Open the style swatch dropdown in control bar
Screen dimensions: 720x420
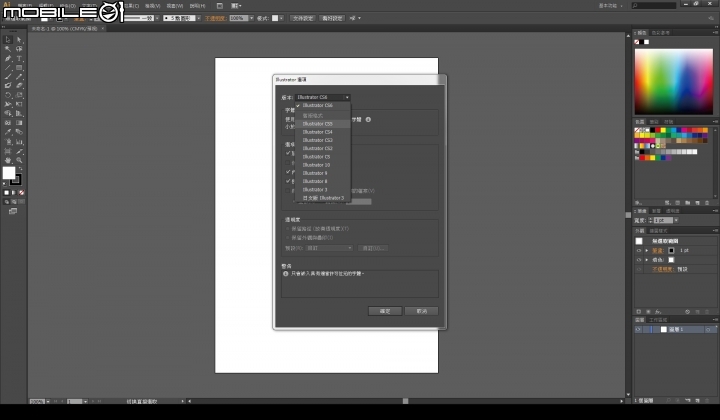281,18
